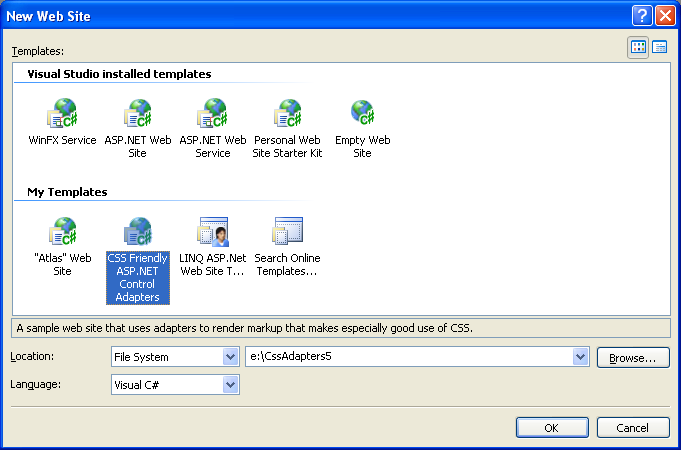This screenshot has width=681, height=450.
Task: Open the Language dropdown
Action: [x=231, y=385]
